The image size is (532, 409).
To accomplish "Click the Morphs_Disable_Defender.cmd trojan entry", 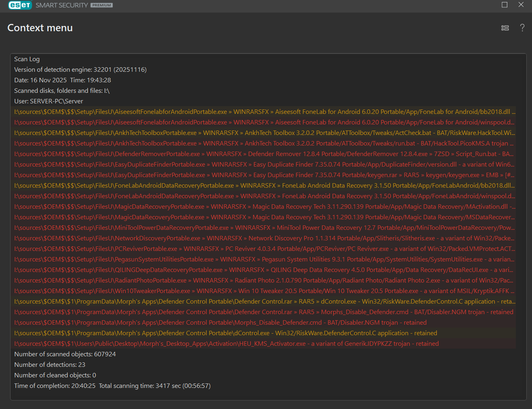I will point(220,323).
